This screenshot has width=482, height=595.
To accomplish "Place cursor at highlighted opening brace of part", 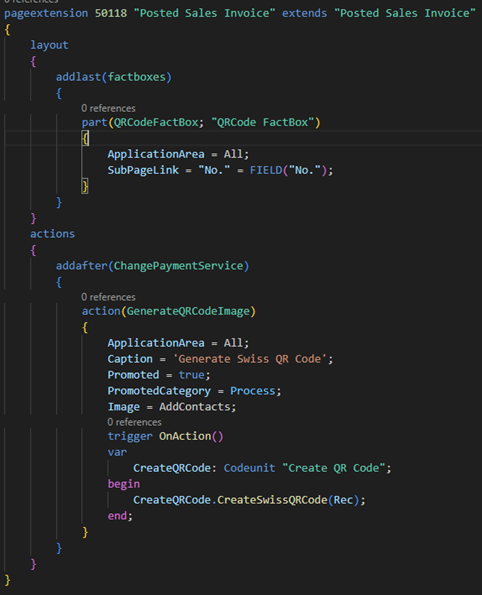I will pyautogui.click(x=85, y=138).
